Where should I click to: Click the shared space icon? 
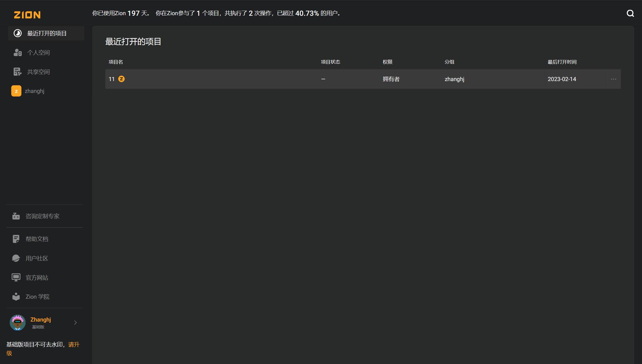pos(18,72)
